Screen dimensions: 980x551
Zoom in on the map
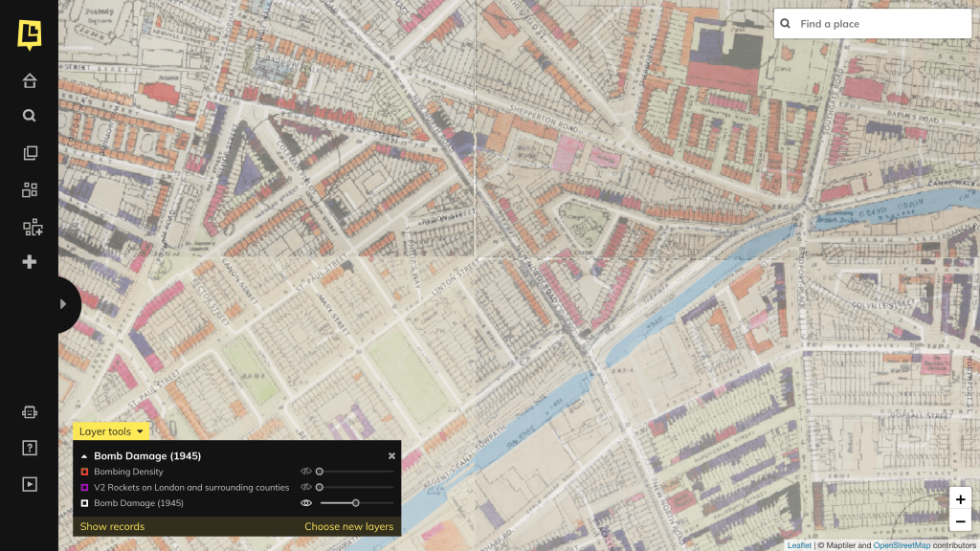(x=960, y=499)
